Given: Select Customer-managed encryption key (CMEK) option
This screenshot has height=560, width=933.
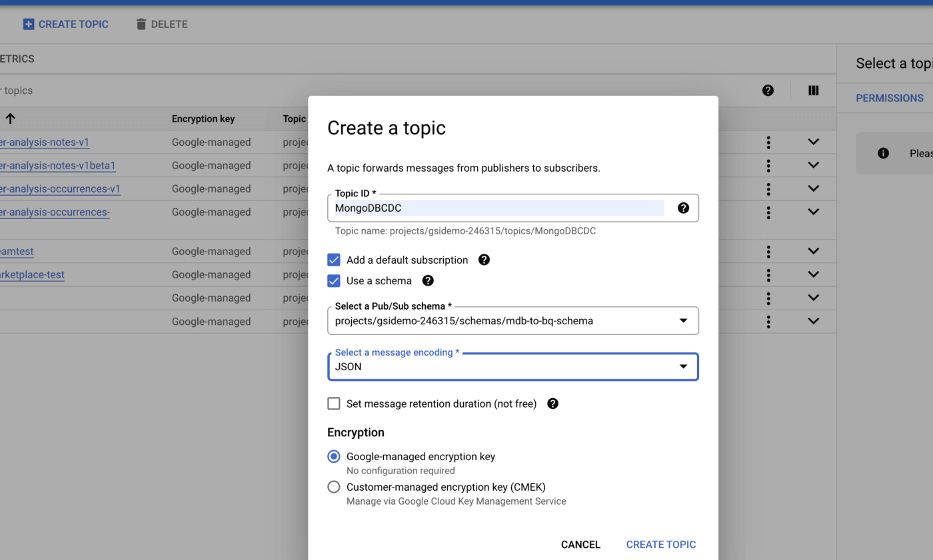Looking at the screenshot, I should pos(334,487).
